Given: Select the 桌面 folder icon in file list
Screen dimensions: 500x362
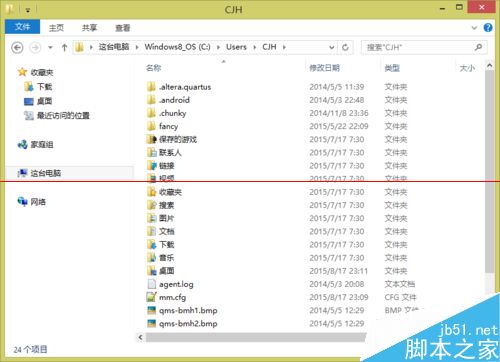Looking at the screenshot, I should click(x=151, y=271).
